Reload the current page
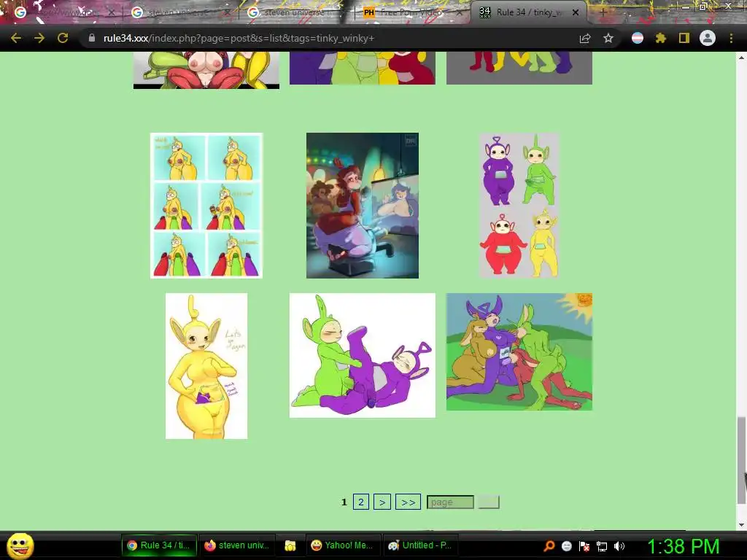This screenshot has width=747, height=560. point(63,38)
